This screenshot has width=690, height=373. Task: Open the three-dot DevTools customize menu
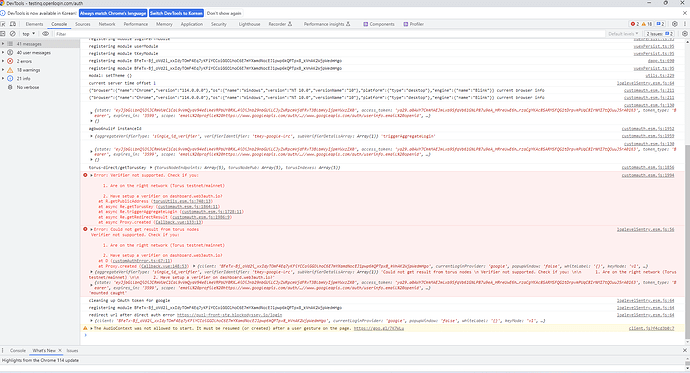[x=685, y=24]
